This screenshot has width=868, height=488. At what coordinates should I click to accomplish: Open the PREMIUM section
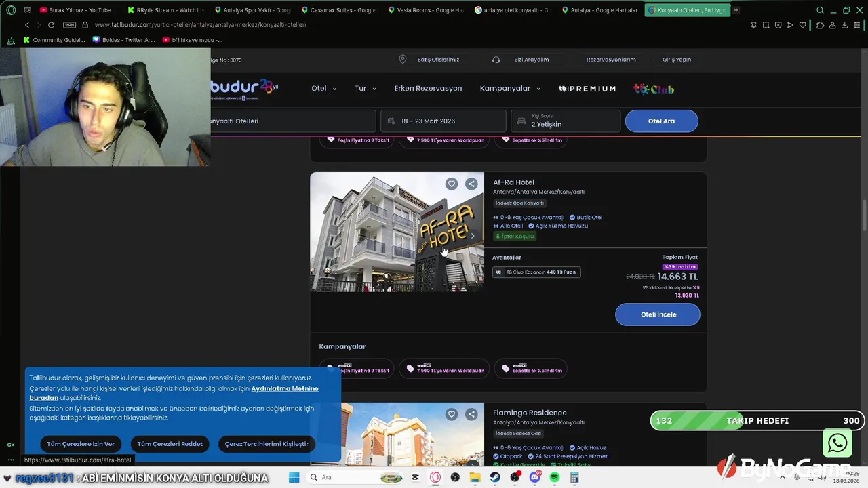tap(587, 89)
